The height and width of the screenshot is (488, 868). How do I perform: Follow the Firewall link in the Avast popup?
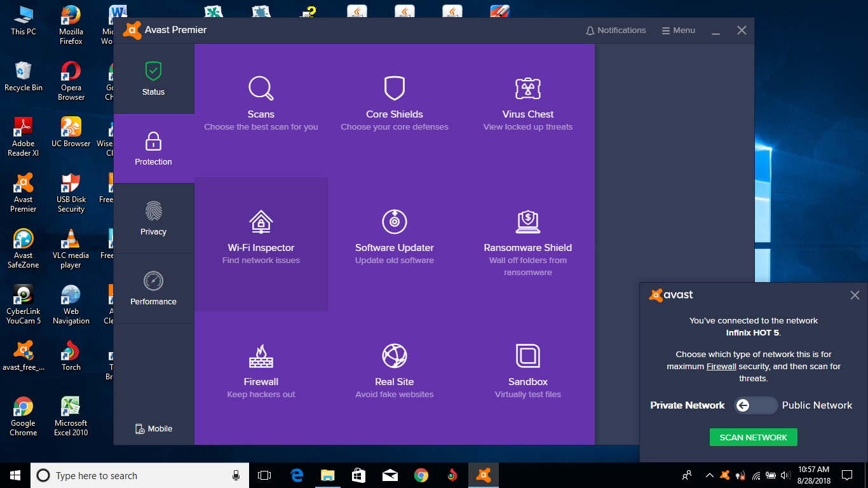[x=721, y=367]
